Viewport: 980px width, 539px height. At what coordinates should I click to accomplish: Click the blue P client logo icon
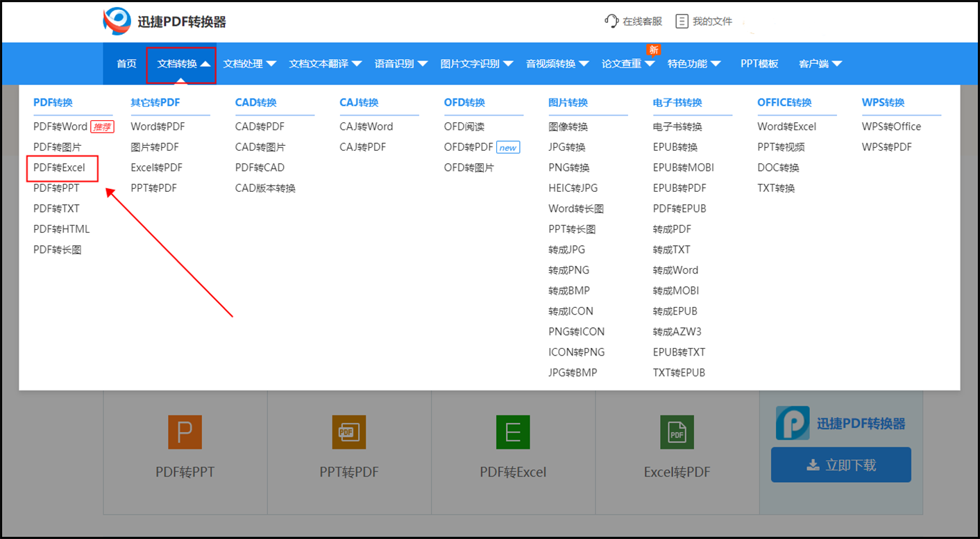pos(793,423)
